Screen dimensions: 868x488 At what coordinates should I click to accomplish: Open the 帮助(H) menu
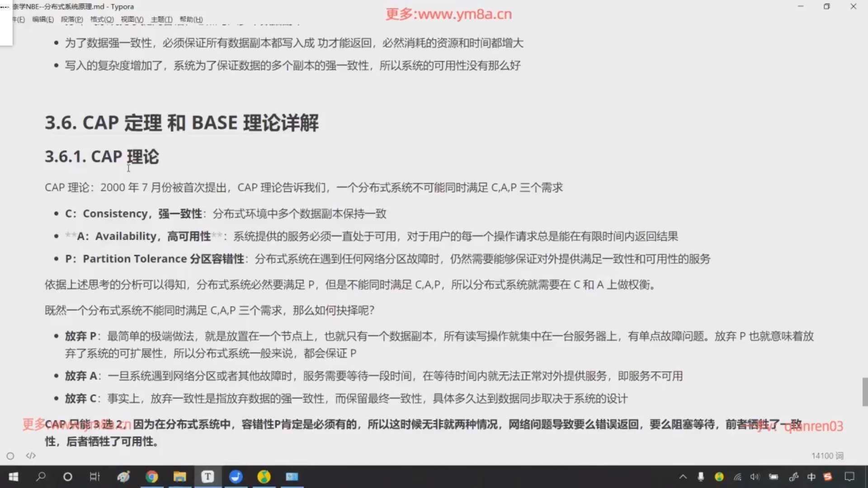coord(191,19)
